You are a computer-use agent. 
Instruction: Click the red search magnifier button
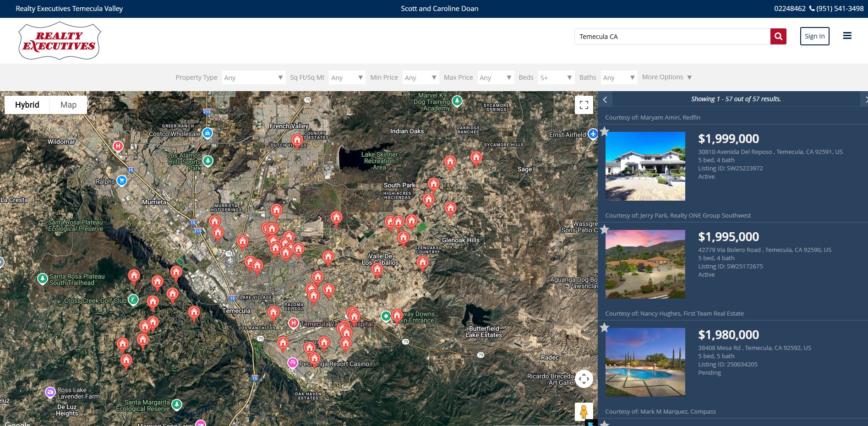(778, 37)
